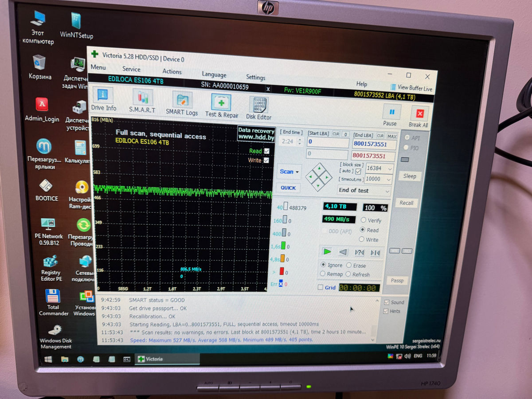Open the Disk Editor tool
Screen dimensions: 532x399
[258, 107]
